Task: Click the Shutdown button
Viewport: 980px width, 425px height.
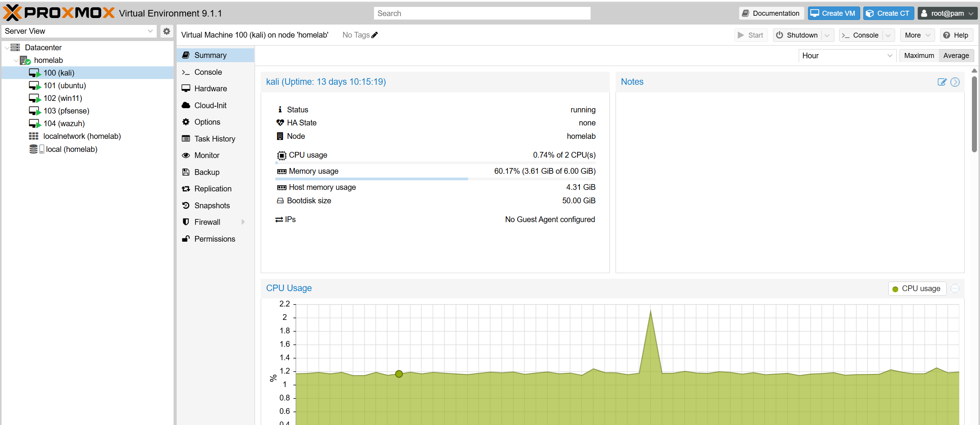Action: point(797,35)
